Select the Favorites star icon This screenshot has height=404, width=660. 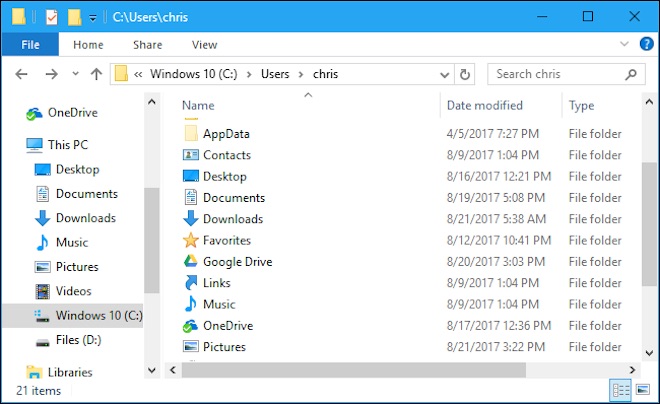[191, 240]
